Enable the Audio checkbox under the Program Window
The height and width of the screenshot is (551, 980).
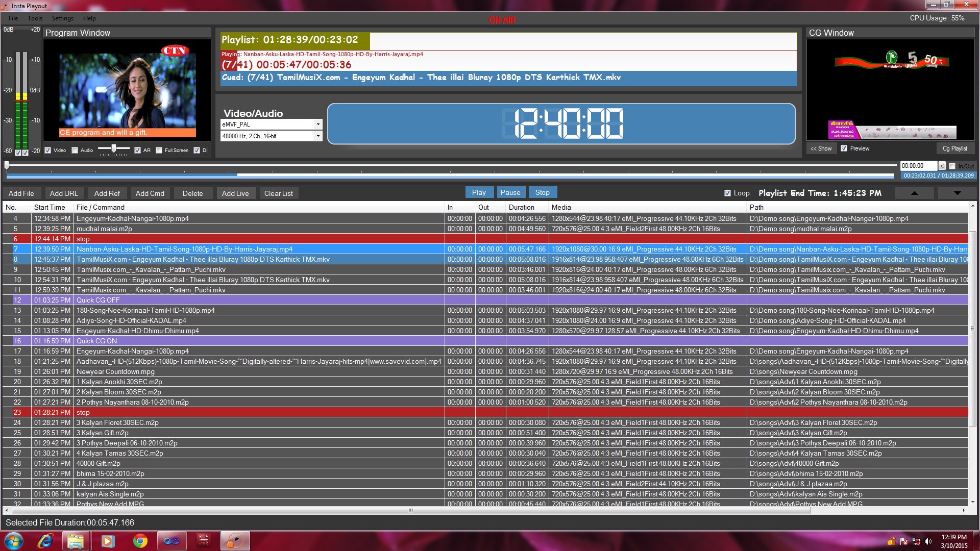click(75, 150)
